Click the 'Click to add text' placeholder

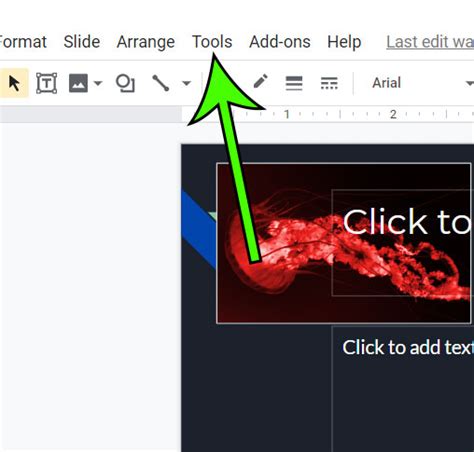click(407, 347)
